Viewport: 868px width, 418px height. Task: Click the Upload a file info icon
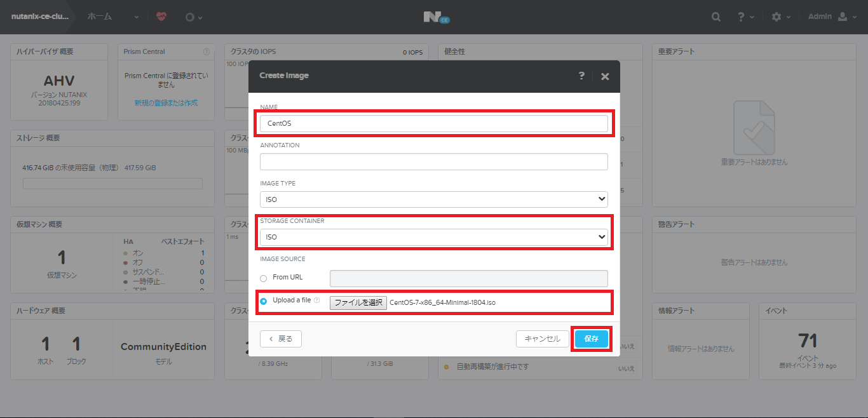point(316,300)
